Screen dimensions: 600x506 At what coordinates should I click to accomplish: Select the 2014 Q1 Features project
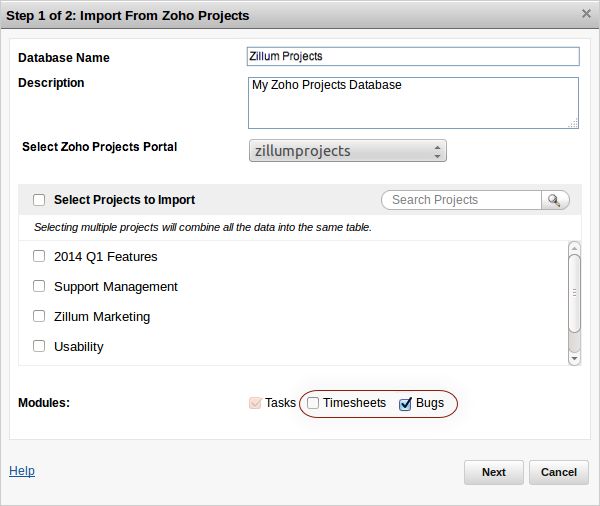point(39,256)
